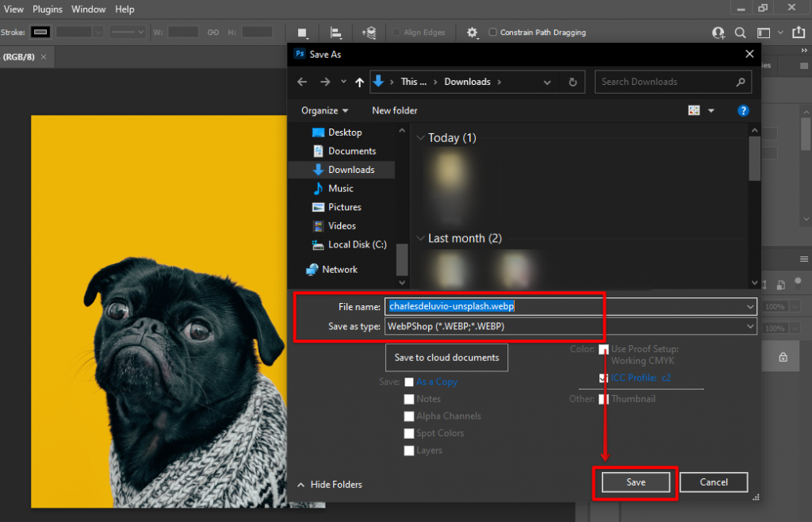Click the File name input field
Viewport: 812px width, 522px height.
pos(492,305)
